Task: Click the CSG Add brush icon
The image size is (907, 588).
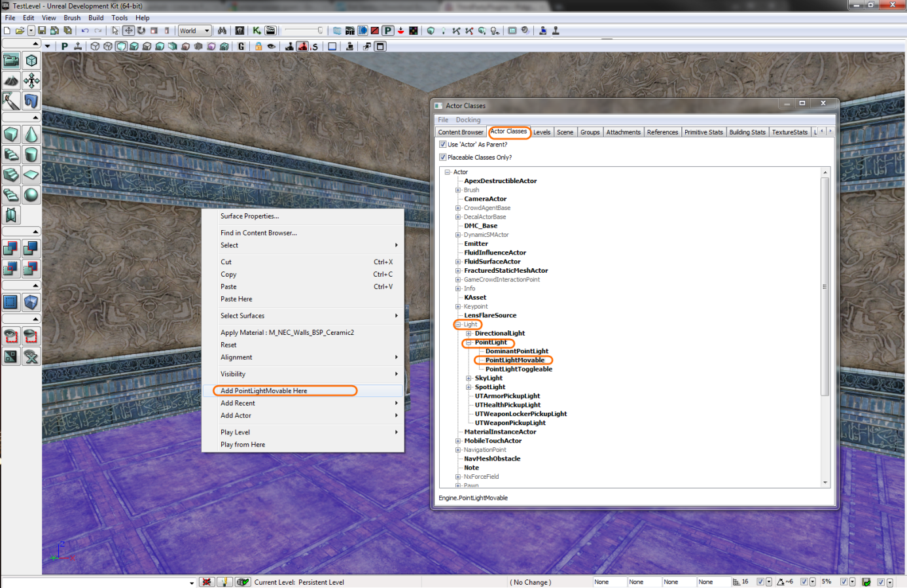Action: click(x=11, y=249)
